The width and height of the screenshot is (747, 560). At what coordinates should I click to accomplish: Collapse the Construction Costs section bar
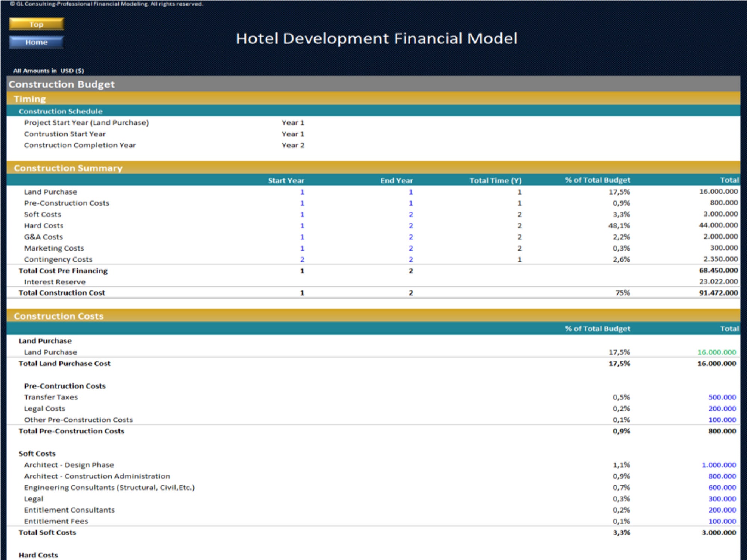58,316
